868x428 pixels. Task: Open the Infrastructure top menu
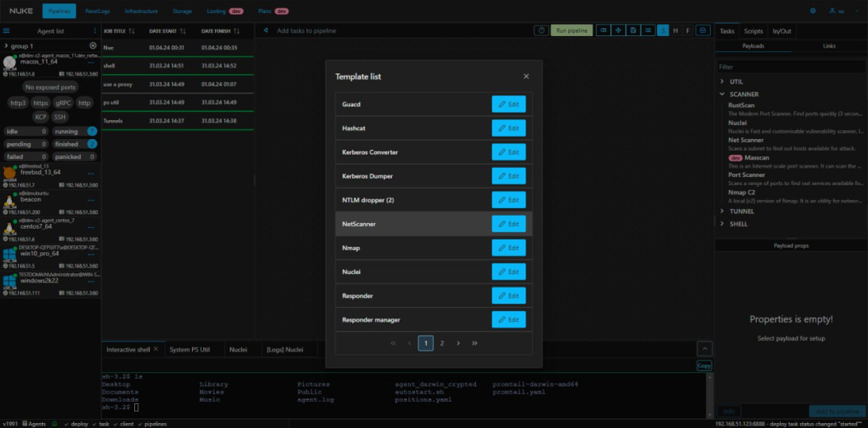coord(141,11)
